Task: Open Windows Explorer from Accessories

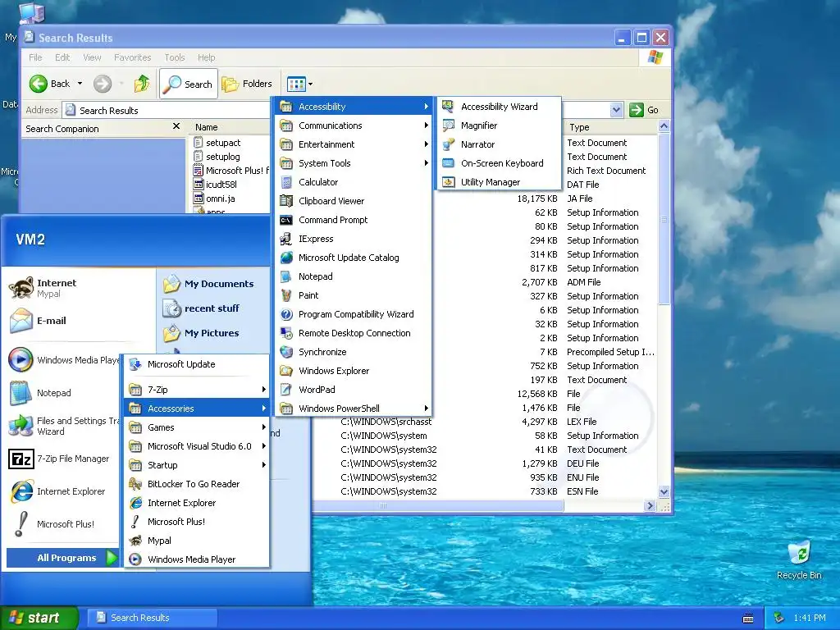Action: pyautogui.click(x=354, y=371)
